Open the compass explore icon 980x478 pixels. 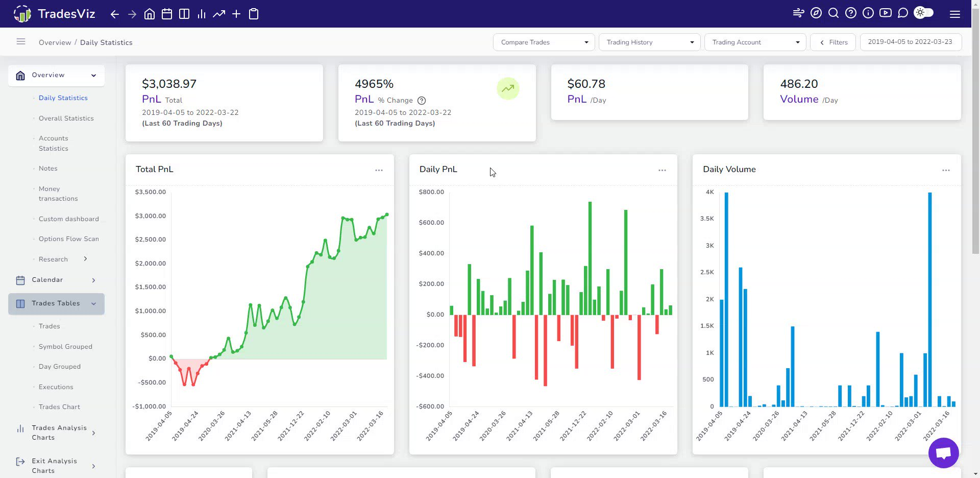816,13
